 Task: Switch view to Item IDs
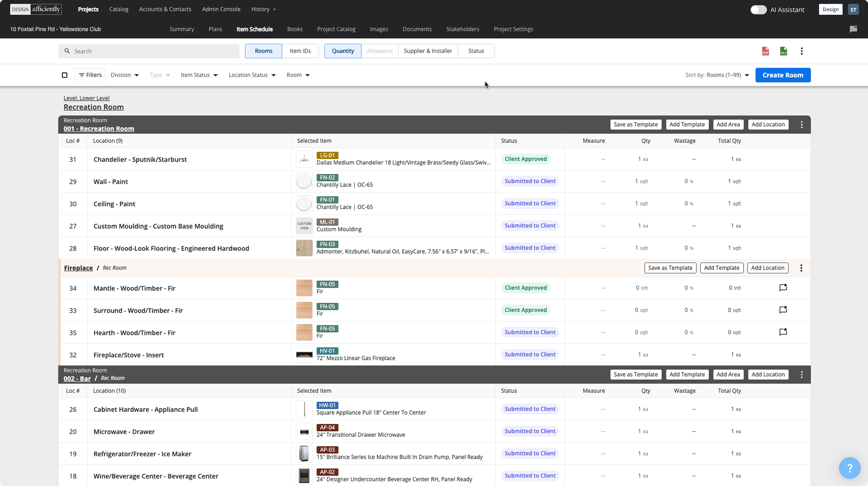point(300,51)
